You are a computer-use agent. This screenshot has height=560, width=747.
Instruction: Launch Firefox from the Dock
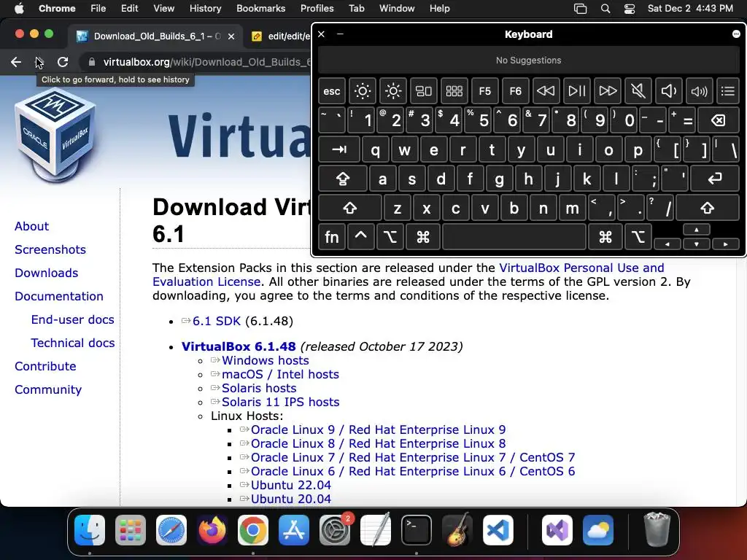pyautogui.click(x=212, y=530)
